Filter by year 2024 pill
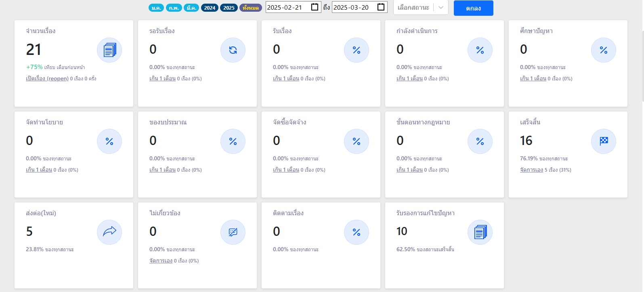644x292 pixels. 210,8
